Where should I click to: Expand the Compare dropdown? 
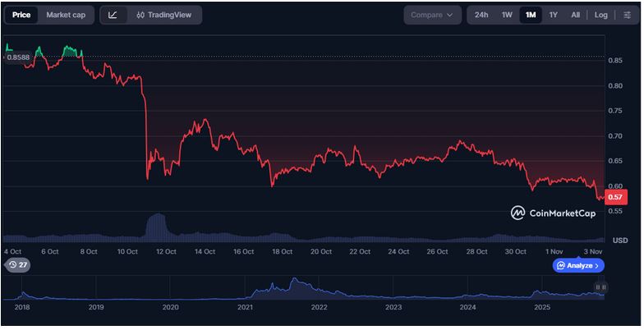click(x=431, y=15)
